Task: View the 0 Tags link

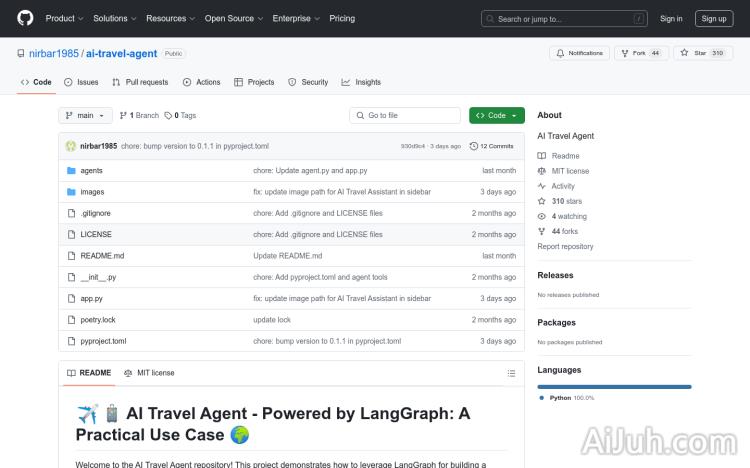Action: tap(180, 115)
